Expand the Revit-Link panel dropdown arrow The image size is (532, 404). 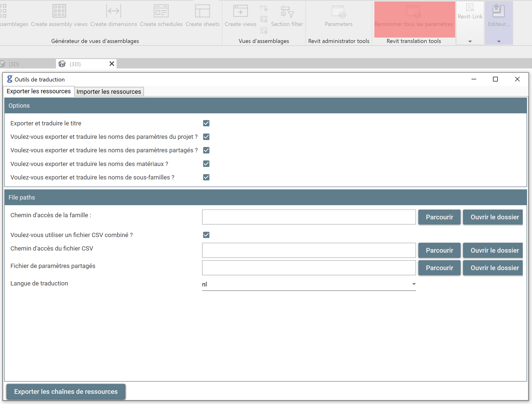tap(470, 42)
